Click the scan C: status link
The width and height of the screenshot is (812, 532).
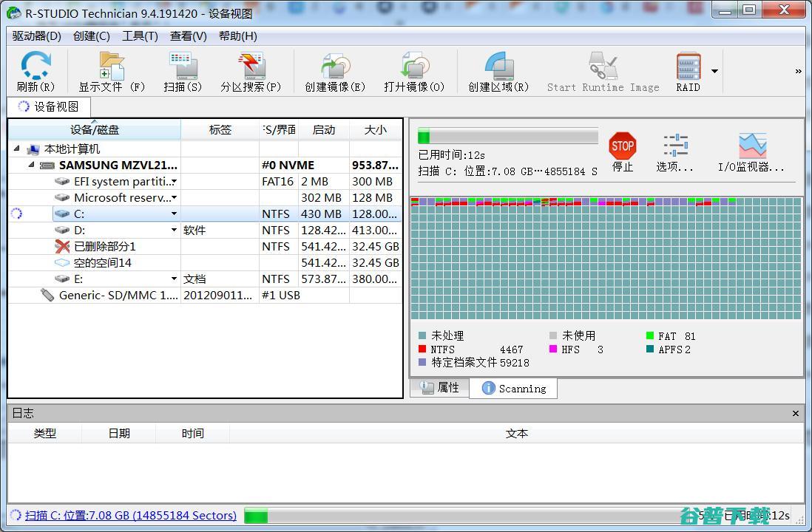tap(131, 516)
